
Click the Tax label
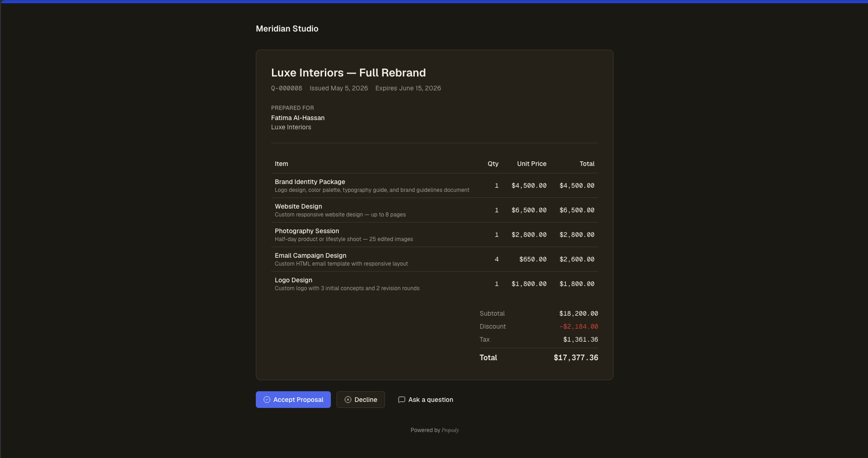pyautogui.click(x=485, y=339)
